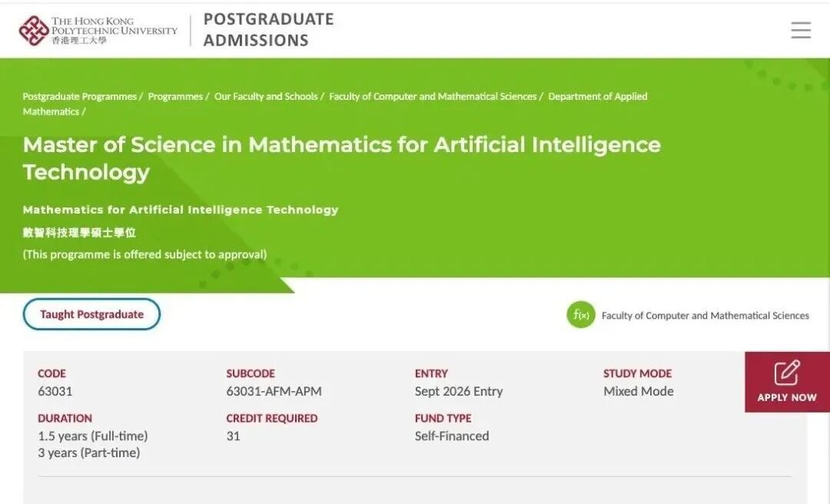Click the Chinese programme name text

tap(79, 233)
